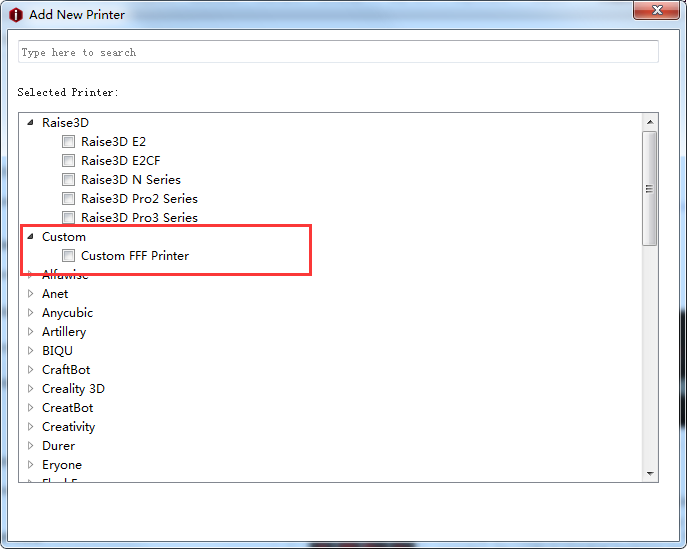Select the Anet label
This screenshot has height=549, width=687.
[x=55, y=294]
